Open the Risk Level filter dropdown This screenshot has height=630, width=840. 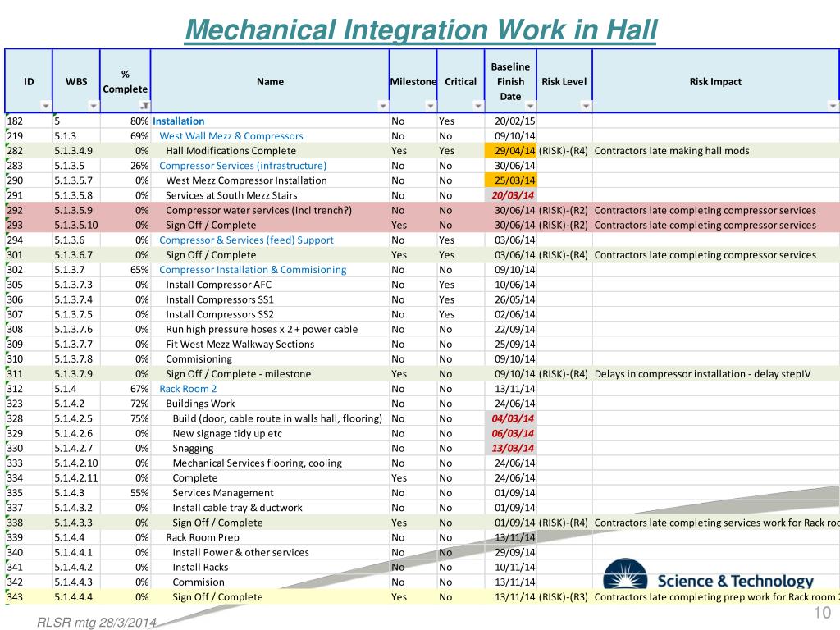pos(586,106)
